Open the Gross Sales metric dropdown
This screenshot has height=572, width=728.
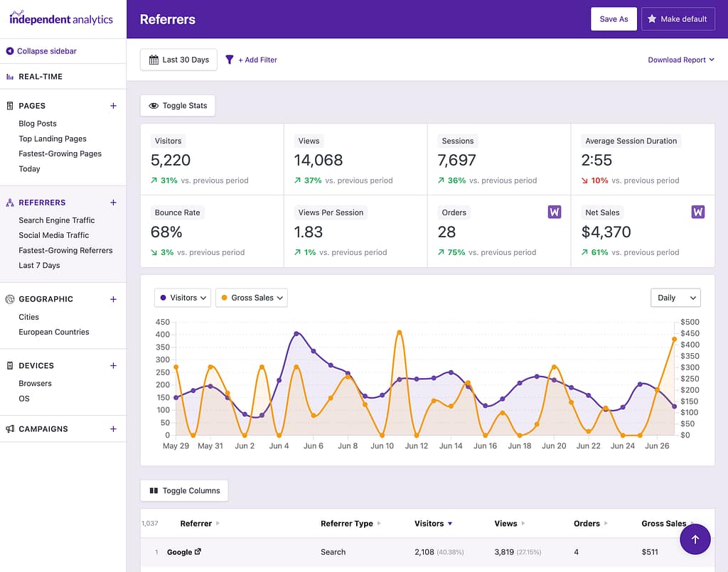coord(251,298)
